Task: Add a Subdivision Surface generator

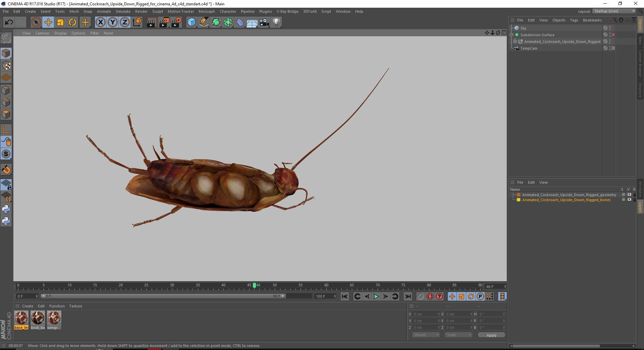Action: (216, 22)
